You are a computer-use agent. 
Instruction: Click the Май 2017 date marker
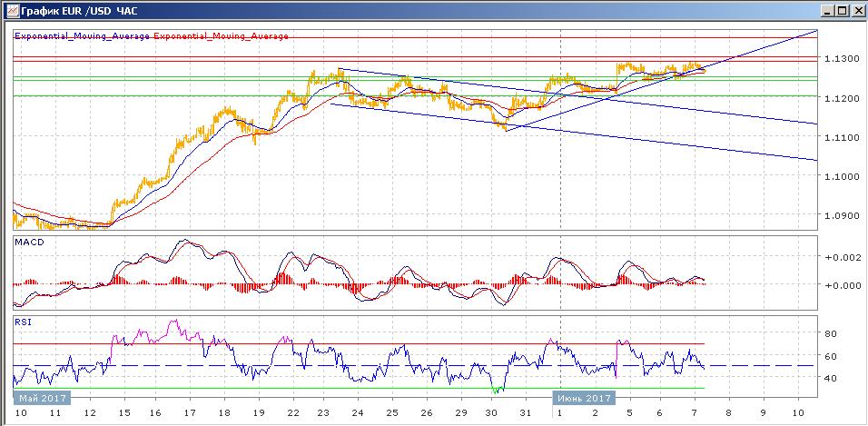(41, 398)
